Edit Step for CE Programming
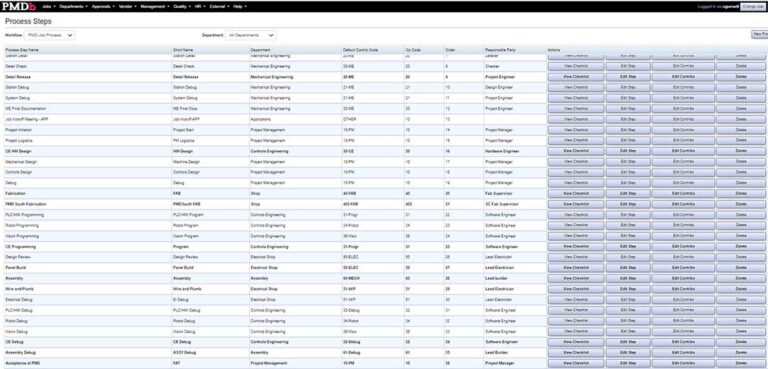The height and width of the screenshot is (369, 768). pos(628,246)
